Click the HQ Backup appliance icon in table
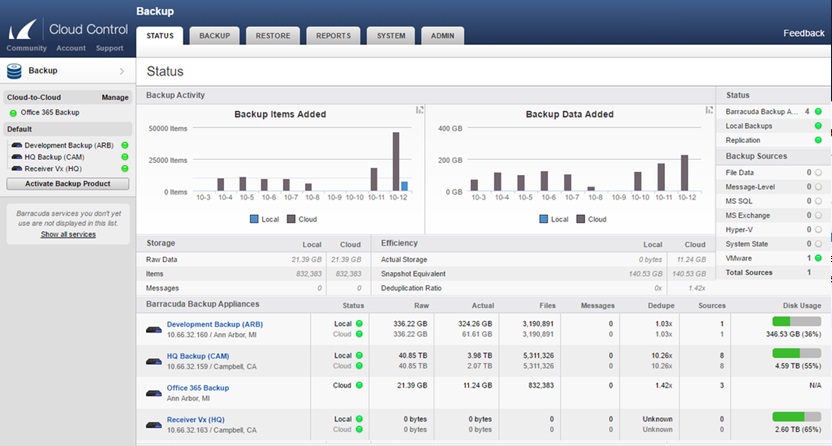The image size is (832, 446). tap(153, 362)
